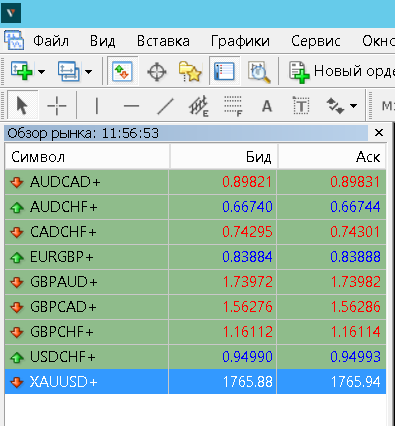
Task: Open the Вставка menu
Action: 163,41
